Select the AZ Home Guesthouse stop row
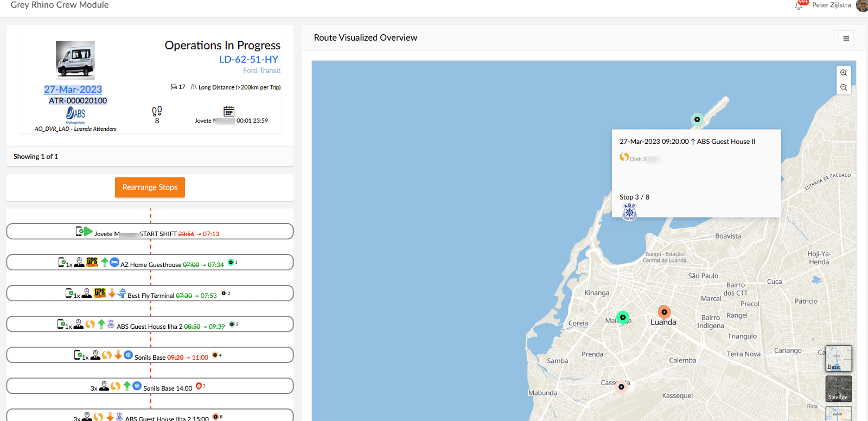Screen dimensions: 868x421 click(x=150, y=263)
